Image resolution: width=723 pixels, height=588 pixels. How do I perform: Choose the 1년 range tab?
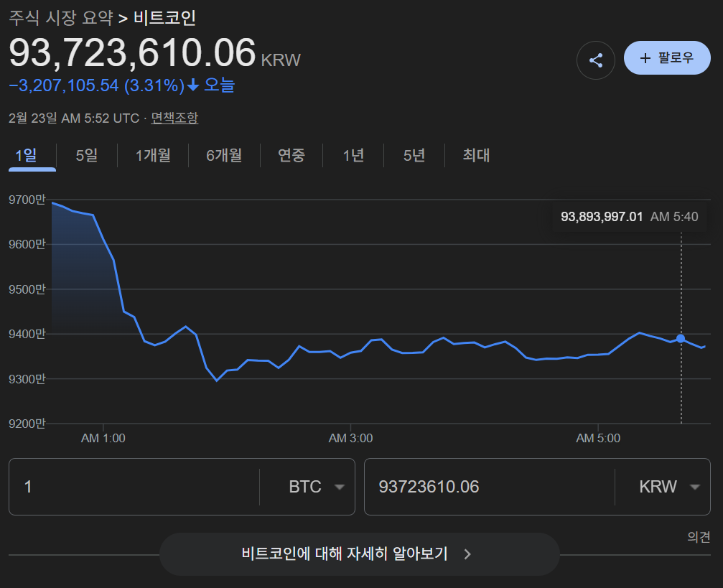[353, 155]
